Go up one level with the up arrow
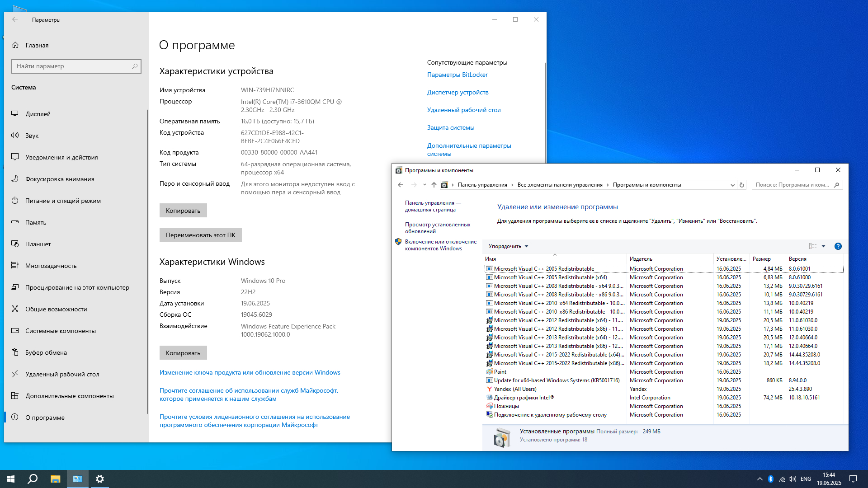Viewport: 868px width, 488px height. (434, 185)
